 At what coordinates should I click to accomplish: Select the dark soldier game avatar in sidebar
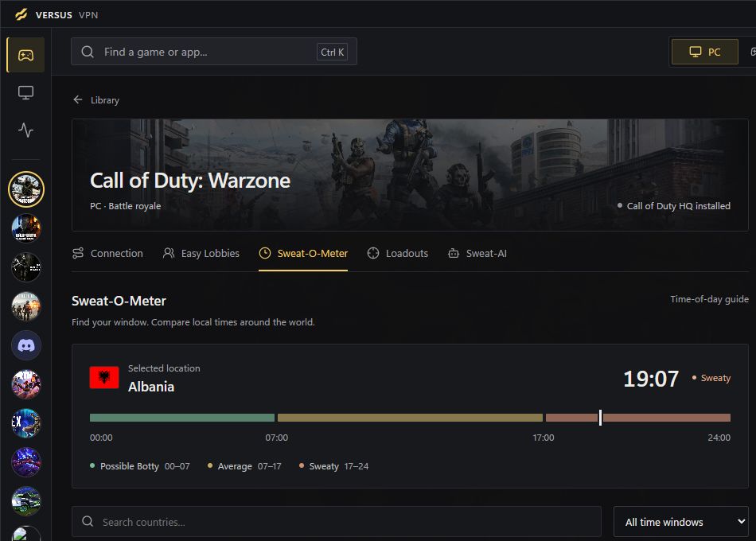26,267
